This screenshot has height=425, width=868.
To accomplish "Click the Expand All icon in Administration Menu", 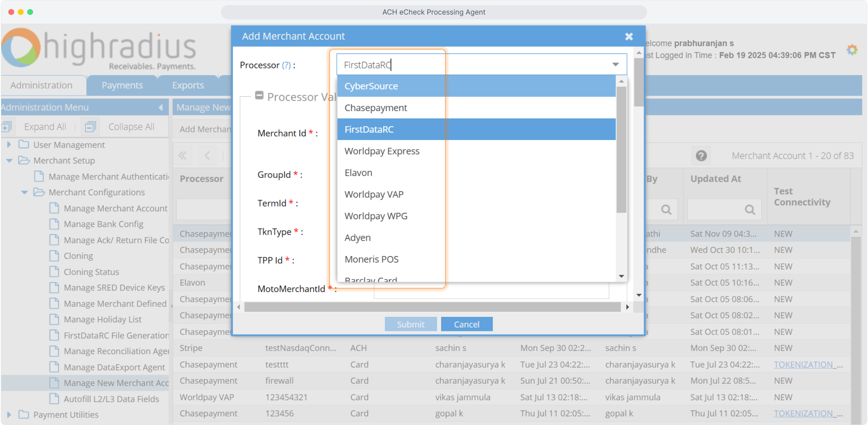I will pos(7,127).
